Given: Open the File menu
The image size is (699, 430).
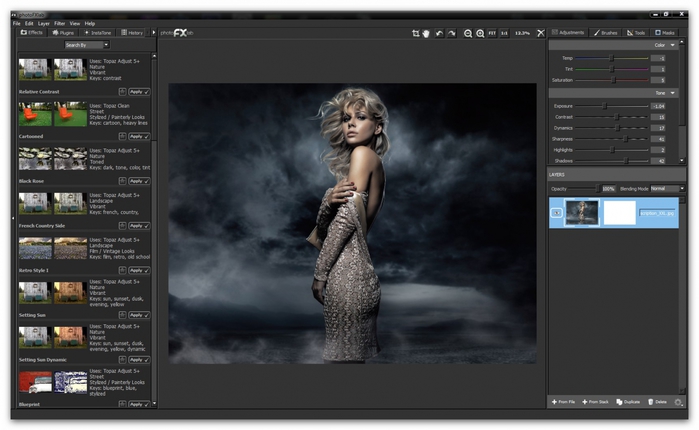Looking at the screenshot, I should (x=16, y=24).
